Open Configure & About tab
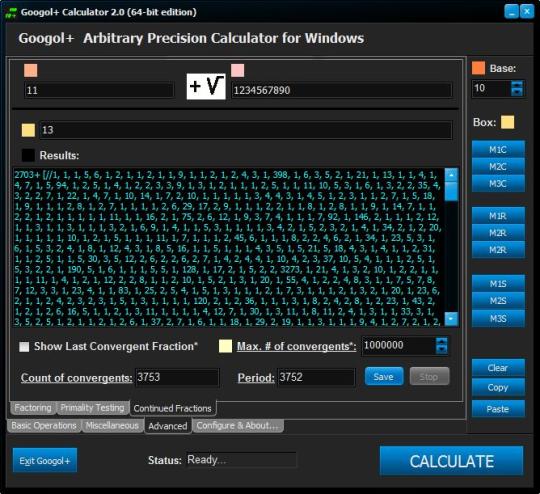The image size is (540, 494). (237, 426)
